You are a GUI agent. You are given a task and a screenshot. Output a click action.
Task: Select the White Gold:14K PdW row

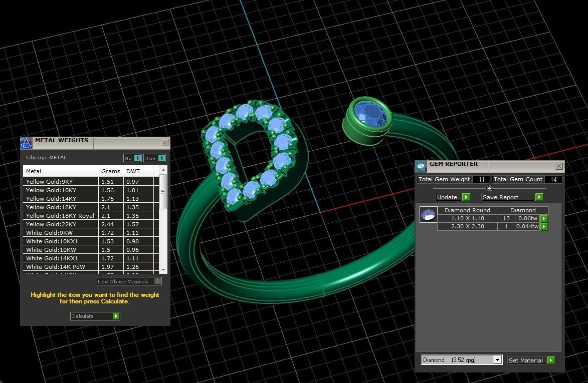(60, 267)
